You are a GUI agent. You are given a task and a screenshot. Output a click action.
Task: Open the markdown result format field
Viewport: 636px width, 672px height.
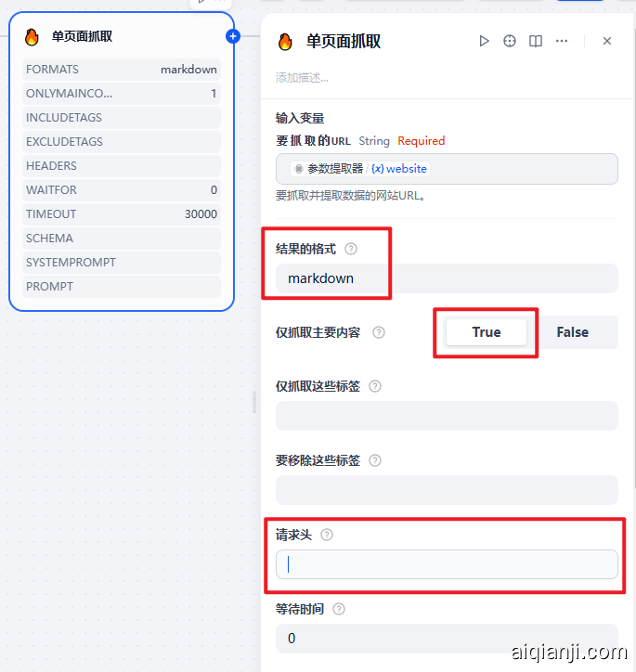click(447, 278)
